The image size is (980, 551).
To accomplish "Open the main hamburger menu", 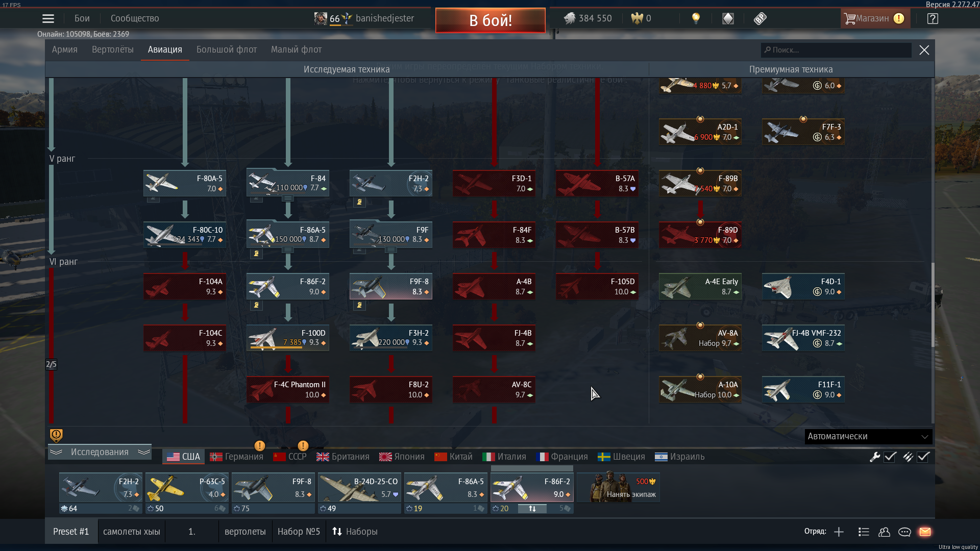I will [48, 19].
